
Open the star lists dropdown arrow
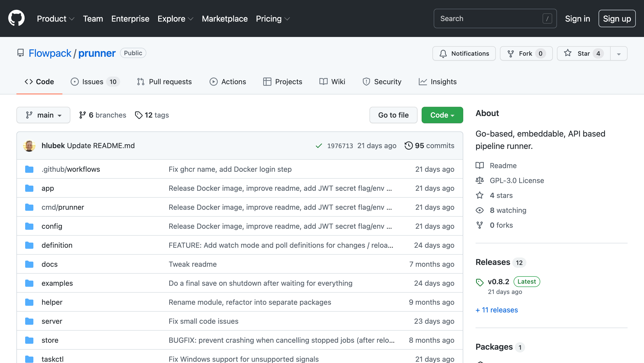619,54
